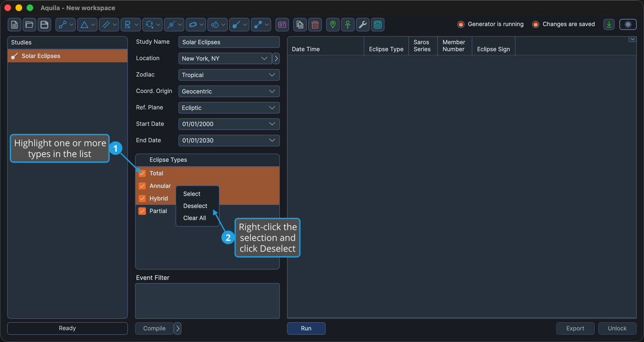
Task: Open the results table column chooser chevron
Action: [632, 40]
